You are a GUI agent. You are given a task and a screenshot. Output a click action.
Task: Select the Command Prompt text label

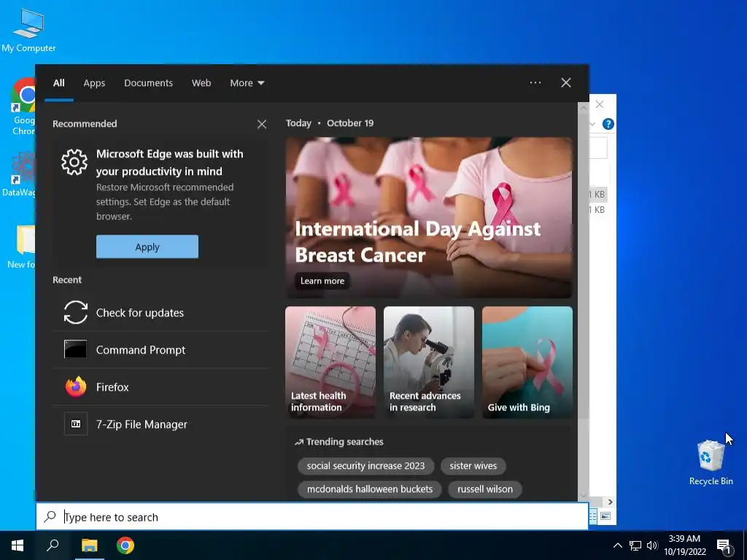[141, 350]
